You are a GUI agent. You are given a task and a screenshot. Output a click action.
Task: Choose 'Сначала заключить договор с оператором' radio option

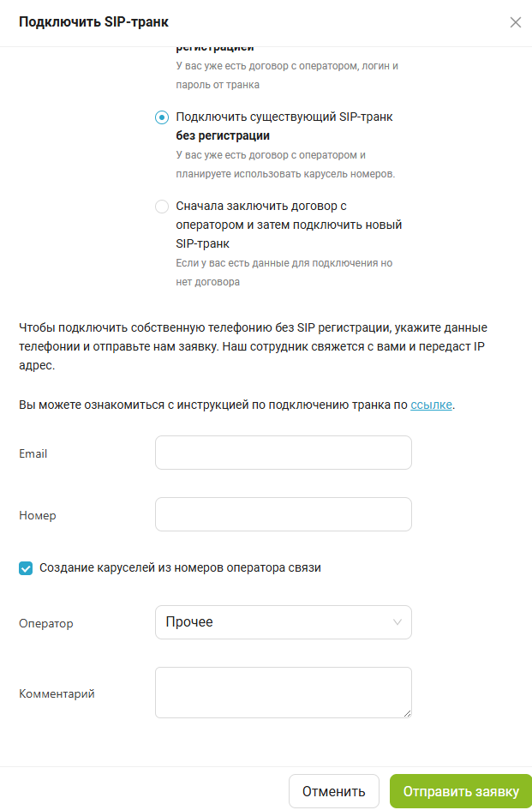click(x=162, y=207)
